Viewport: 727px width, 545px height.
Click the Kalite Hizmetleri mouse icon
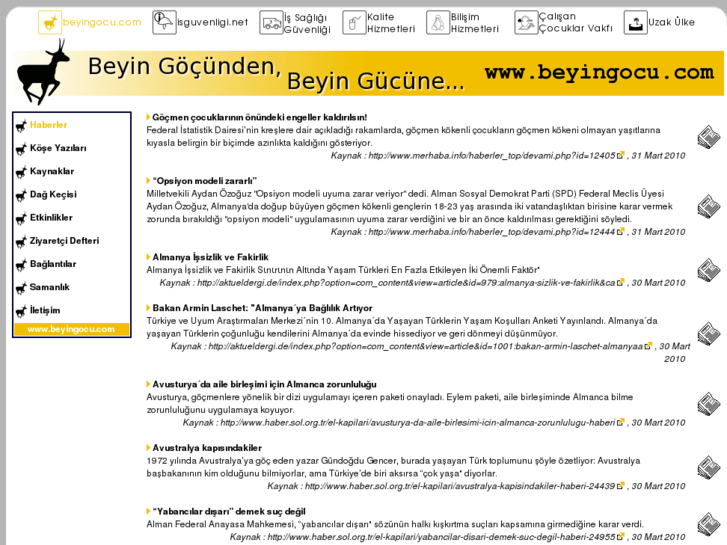point(354,23)
